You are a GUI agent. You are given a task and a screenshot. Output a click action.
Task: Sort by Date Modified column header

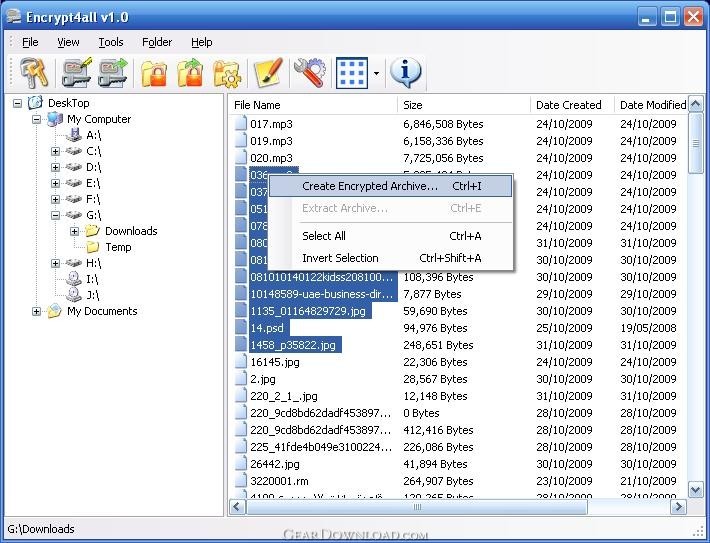[x=651, y=105]
